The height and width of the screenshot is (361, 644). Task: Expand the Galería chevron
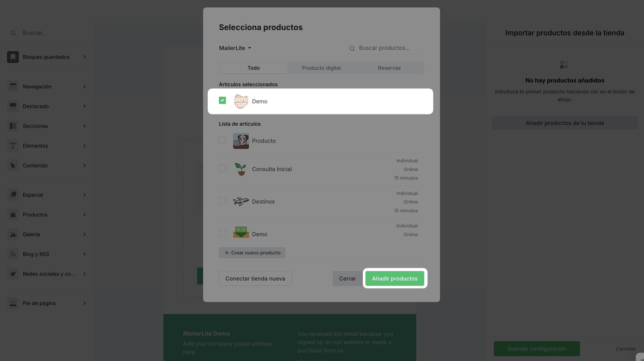pos(84,234)
